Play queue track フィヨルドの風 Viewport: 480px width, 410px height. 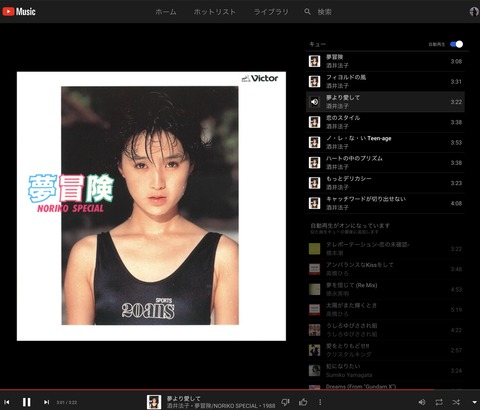pos(385,81)
